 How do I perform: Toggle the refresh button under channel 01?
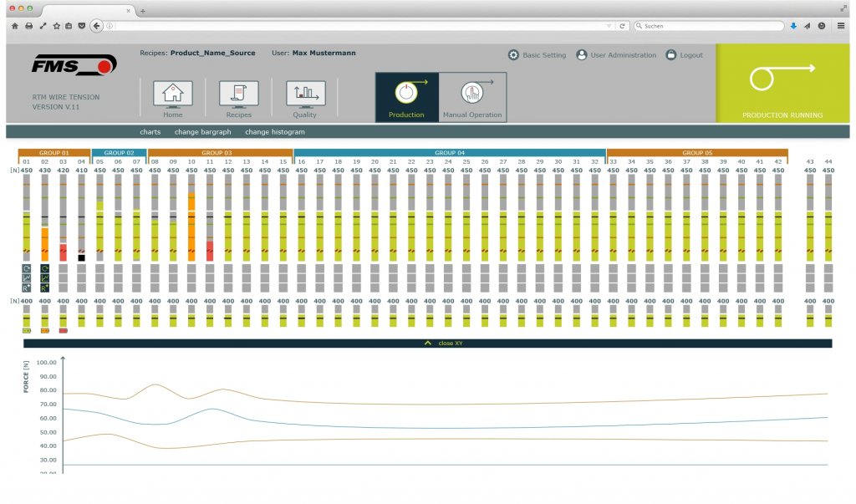pyautogui.click(x=27, y=268)
